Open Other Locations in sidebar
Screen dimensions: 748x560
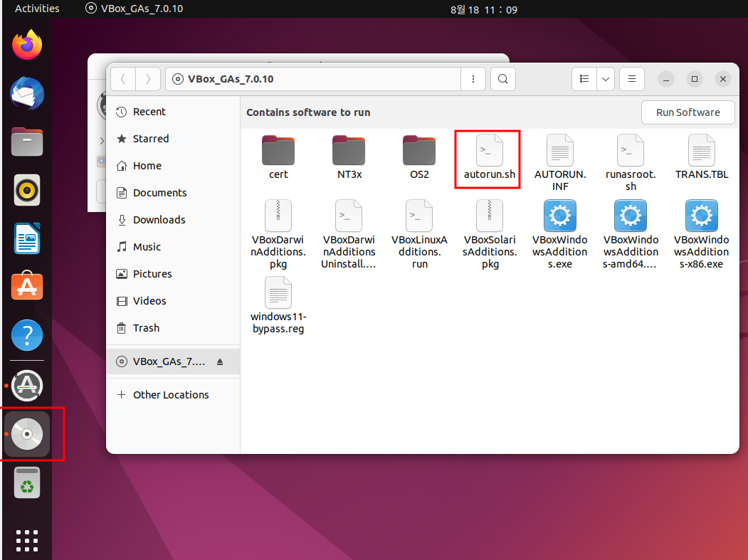[x=173, y=395]
